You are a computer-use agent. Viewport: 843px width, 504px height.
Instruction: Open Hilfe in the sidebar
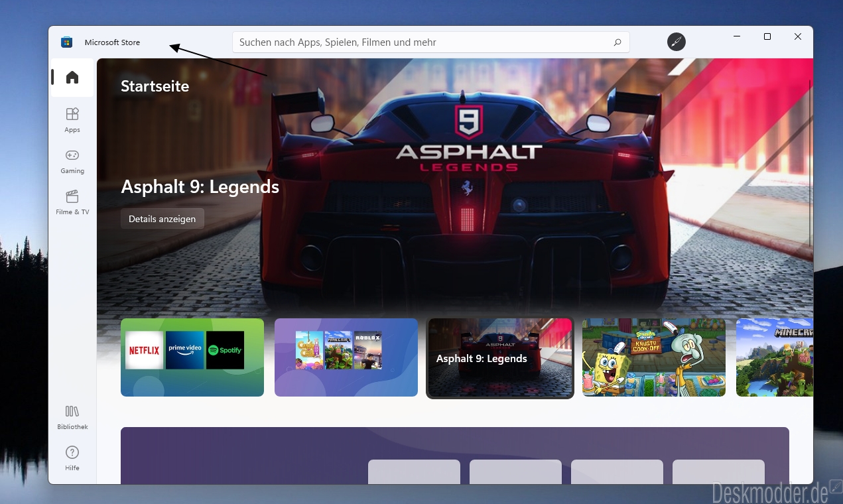[x=72, y=458]
